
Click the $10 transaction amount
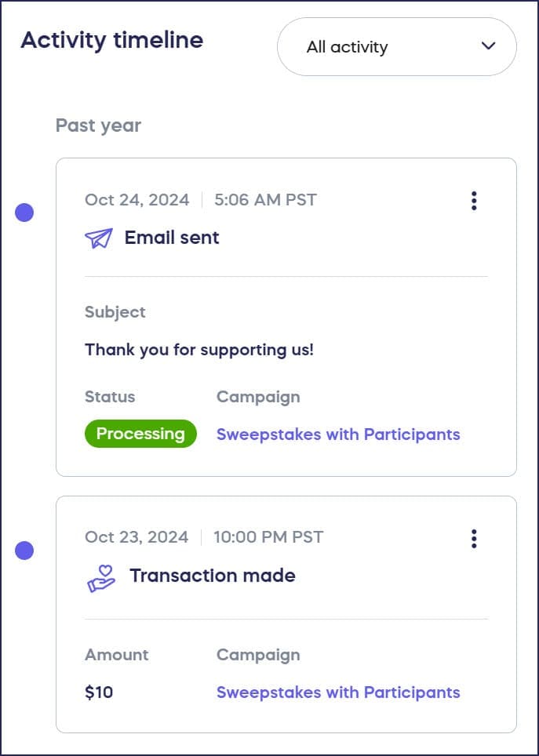pos(99,692)
